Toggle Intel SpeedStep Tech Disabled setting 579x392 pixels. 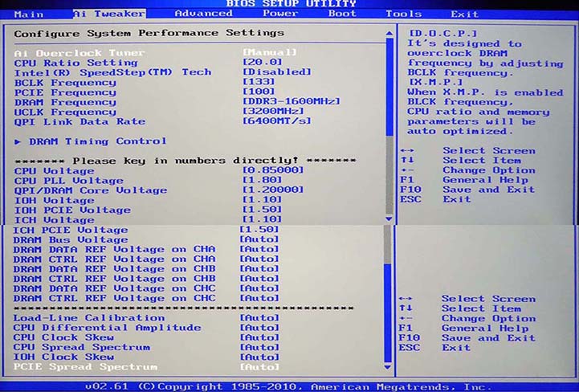pyautogui.click(x=276, y=72)
